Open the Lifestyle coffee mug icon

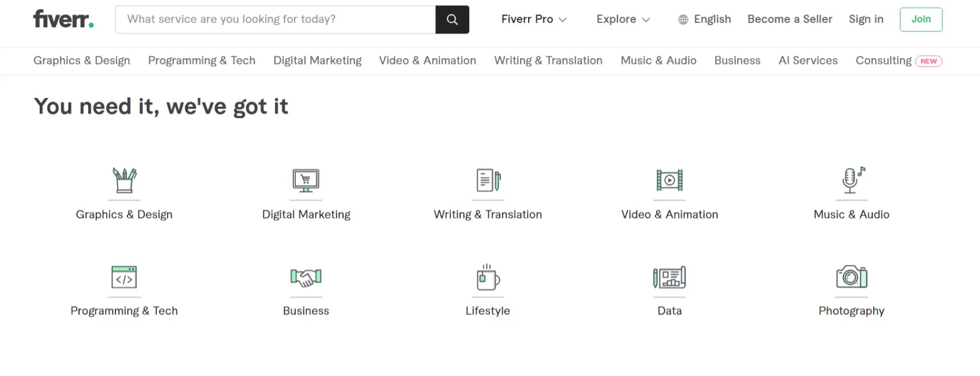click(x=488, y=277)
